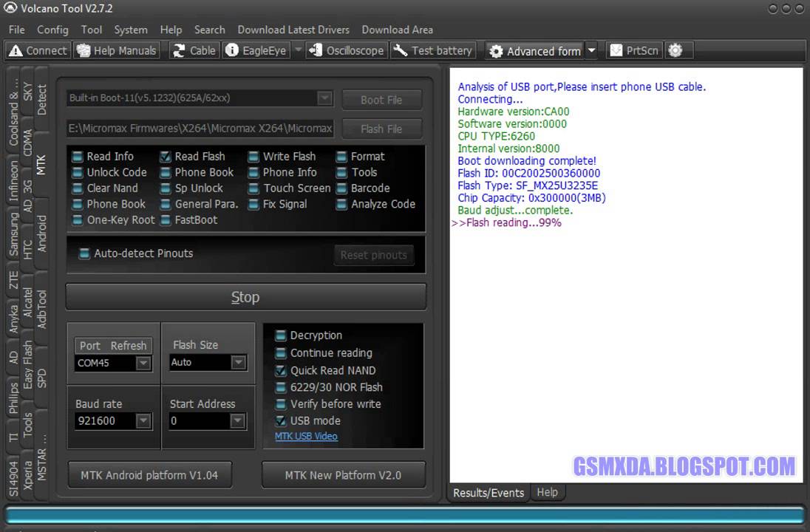This screenshot has width=810, height=532.
Task: Open MTK Android platform V1.04
Action: [x=149, y=474]
